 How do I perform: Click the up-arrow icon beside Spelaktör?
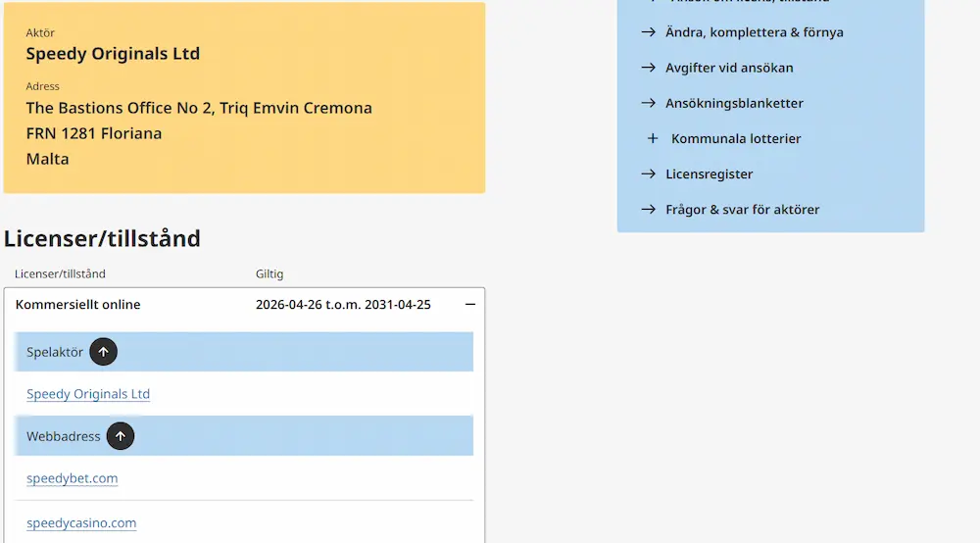pyautogui.click(x=103, y=352)
